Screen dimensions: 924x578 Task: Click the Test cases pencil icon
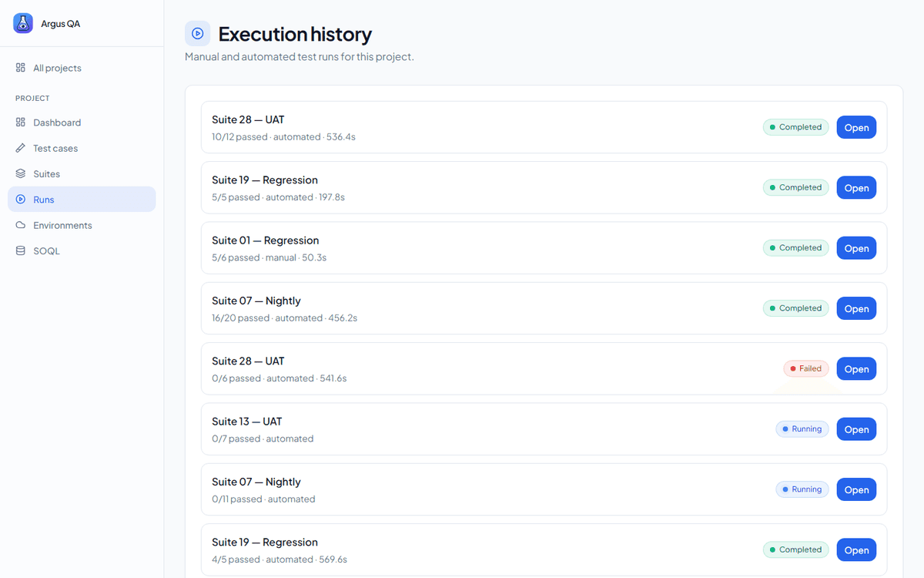click(x=21, y=148)
